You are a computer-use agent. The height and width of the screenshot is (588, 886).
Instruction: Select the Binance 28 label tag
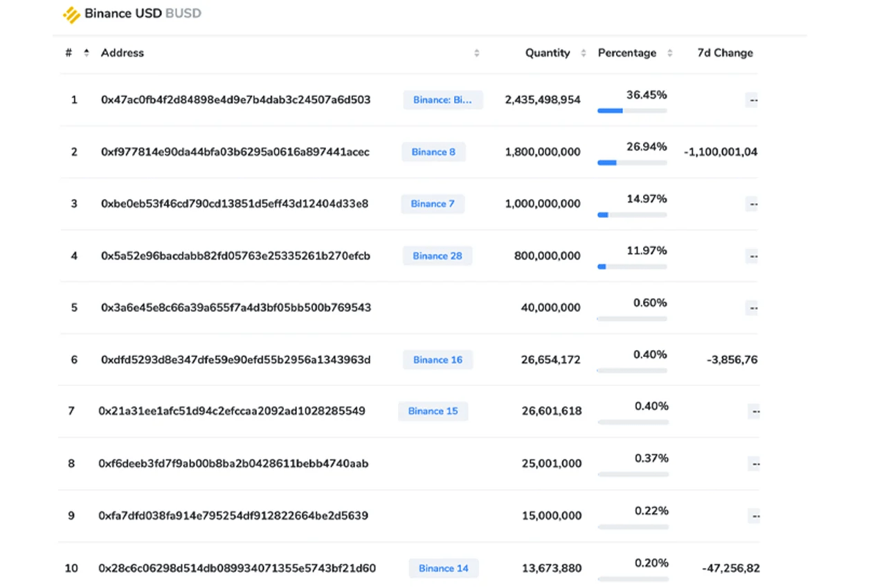click(437, 256)
